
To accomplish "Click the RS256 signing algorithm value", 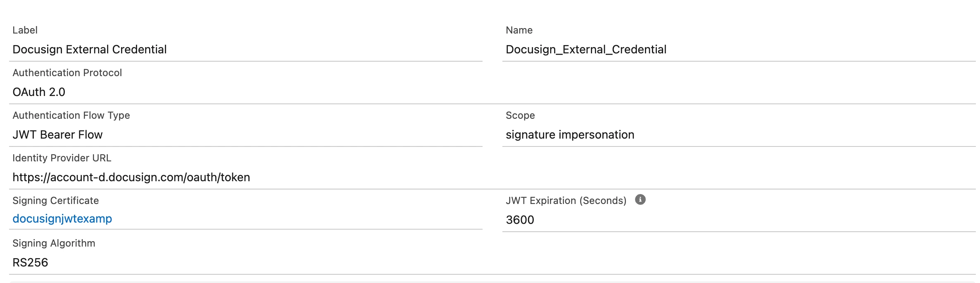I will coord(30,262).
